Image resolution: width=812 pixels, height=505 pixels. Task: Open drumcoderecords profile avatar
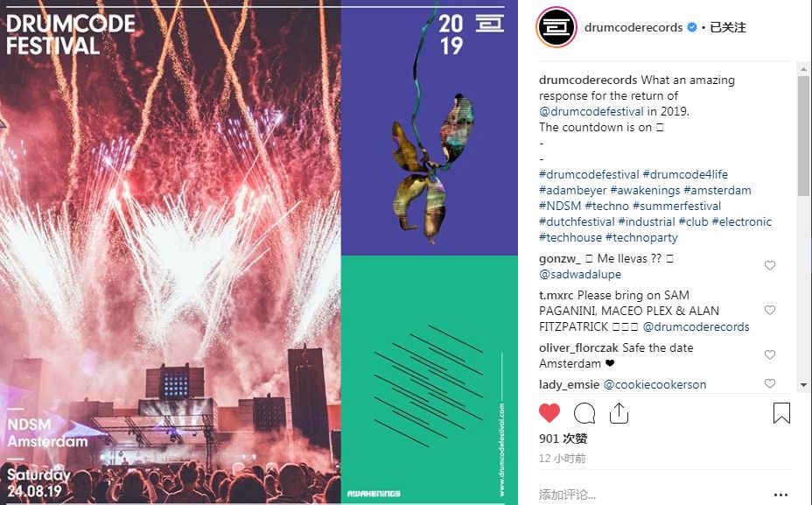click(556, 27)
